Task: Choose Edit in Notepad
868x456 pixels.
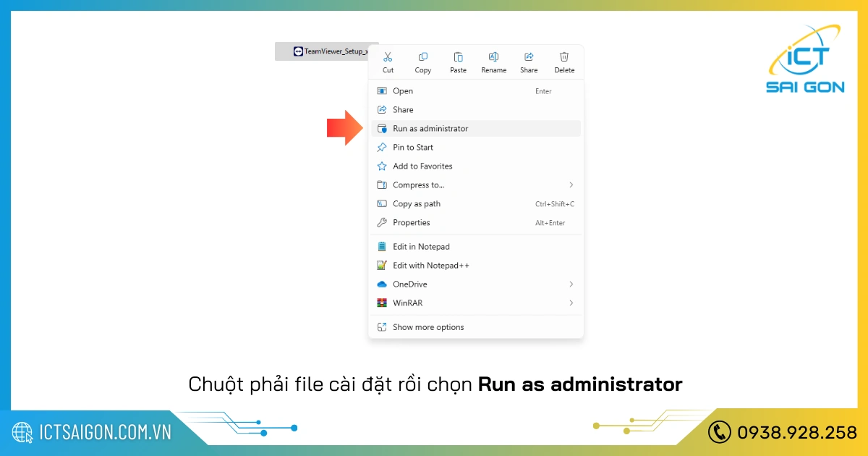Action: [476, 247]
